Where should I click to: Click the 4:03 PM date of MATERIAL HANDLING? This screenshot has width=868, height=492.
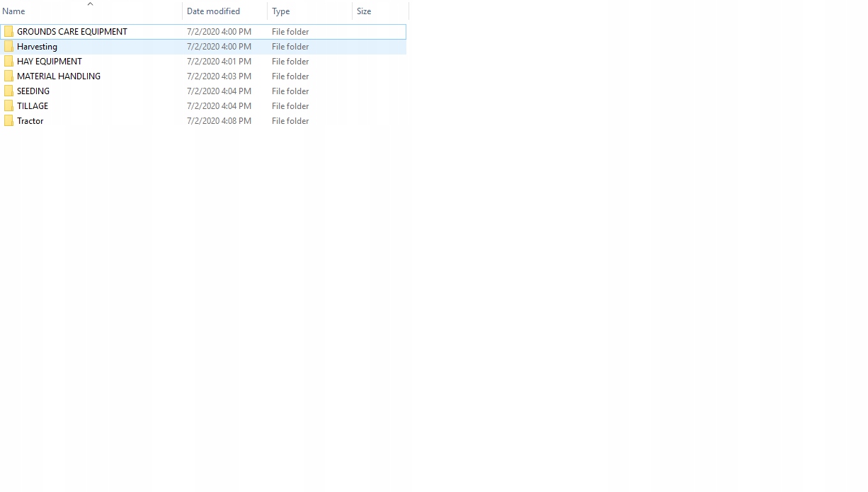pos(219,76)
